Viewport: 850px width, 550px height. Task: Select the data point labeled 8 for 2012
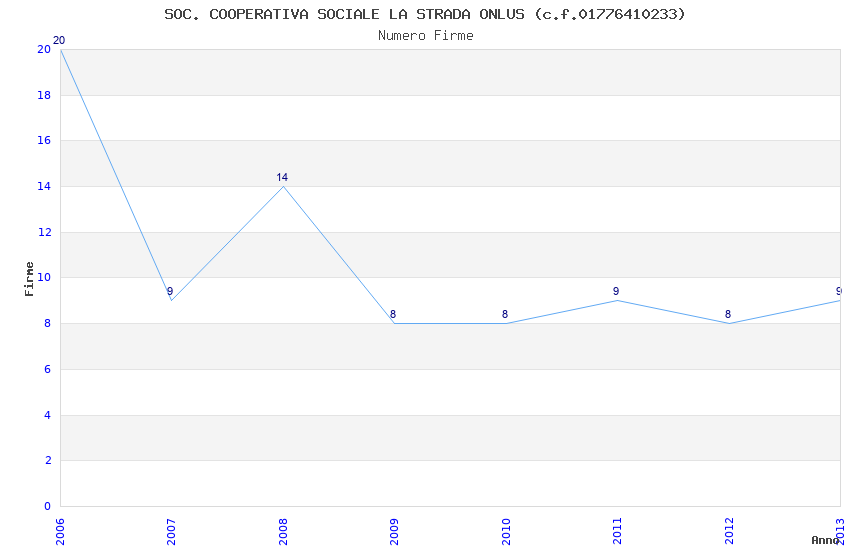pyautogui.click(x=727, y=314)
